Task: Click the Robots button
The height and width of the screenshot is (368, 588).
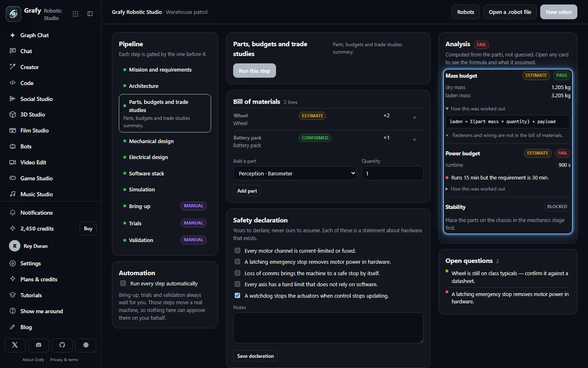Action: point(465,12)
